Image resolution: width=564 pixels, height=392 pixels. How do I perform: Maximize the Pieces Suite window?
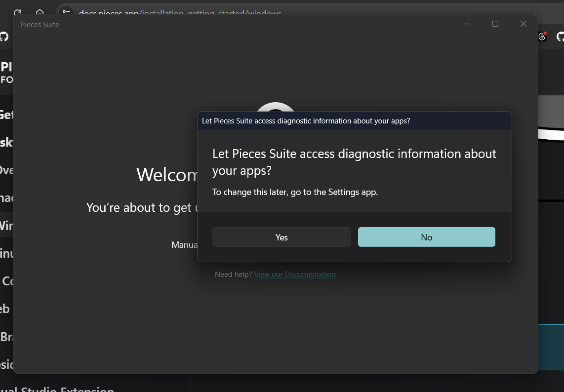pyautogui.click(x=495, y=24)
